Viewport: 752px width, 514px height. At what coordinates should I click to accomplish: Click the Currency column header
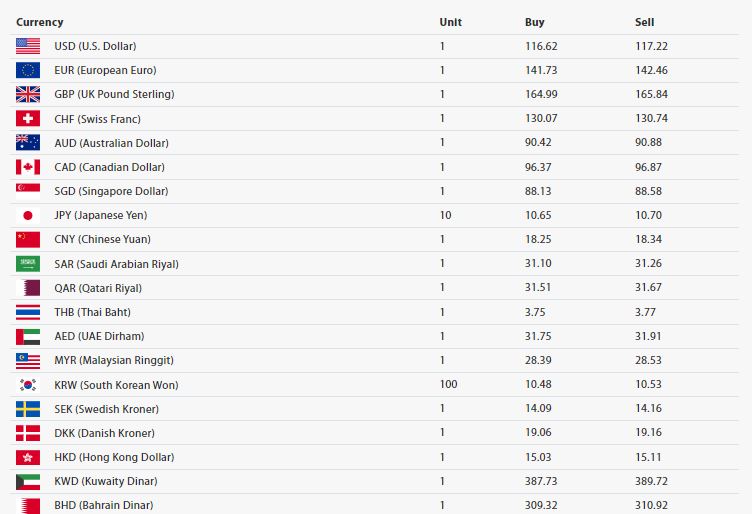40,22
